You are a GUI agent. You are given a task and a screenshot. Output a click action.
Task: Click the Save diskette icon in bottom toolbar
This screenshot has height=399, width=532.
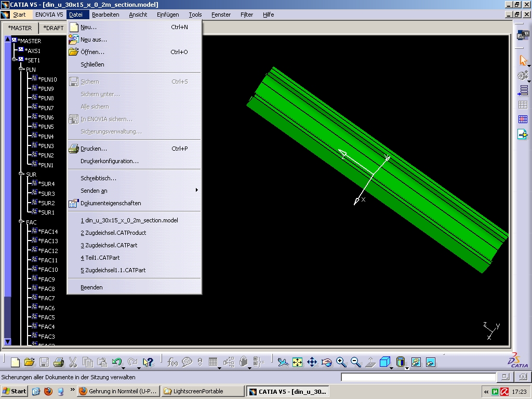coord(44,362)
